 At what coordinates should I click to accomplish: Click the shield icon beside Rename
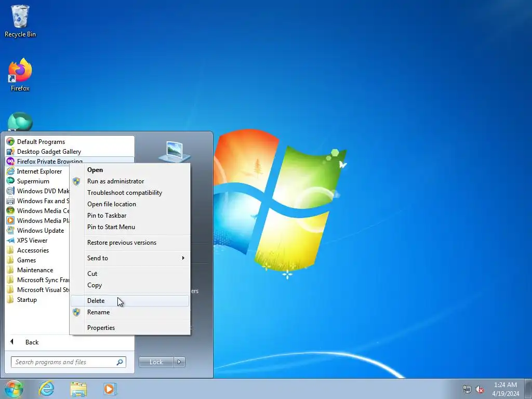point(76,312)
